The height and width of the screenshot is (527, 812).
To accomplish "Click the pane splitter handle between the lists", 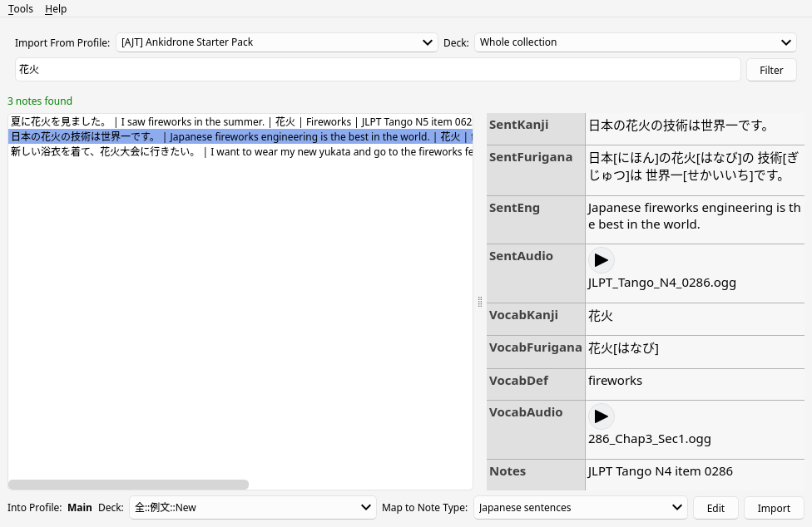I will click(480, 302).
